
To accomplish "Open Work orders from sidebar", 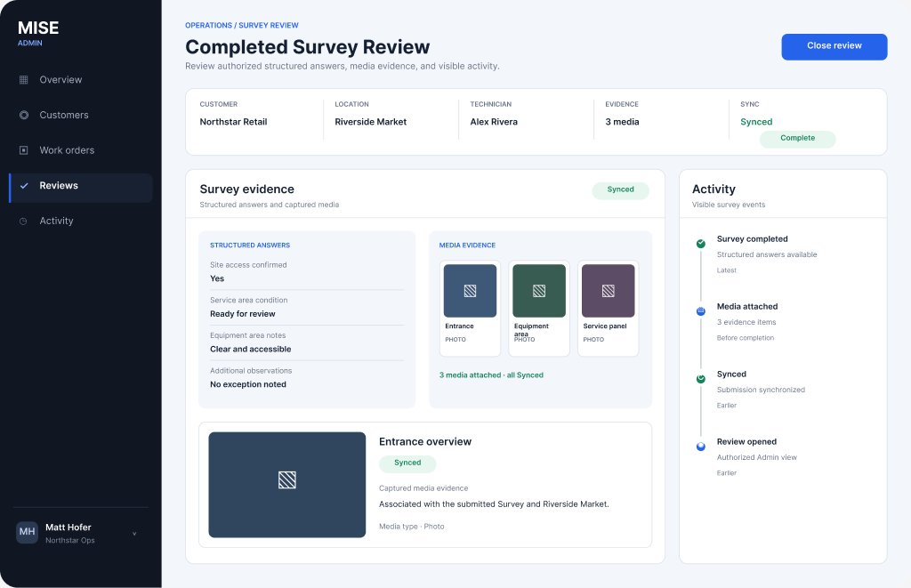I will [x=81, y=150].
